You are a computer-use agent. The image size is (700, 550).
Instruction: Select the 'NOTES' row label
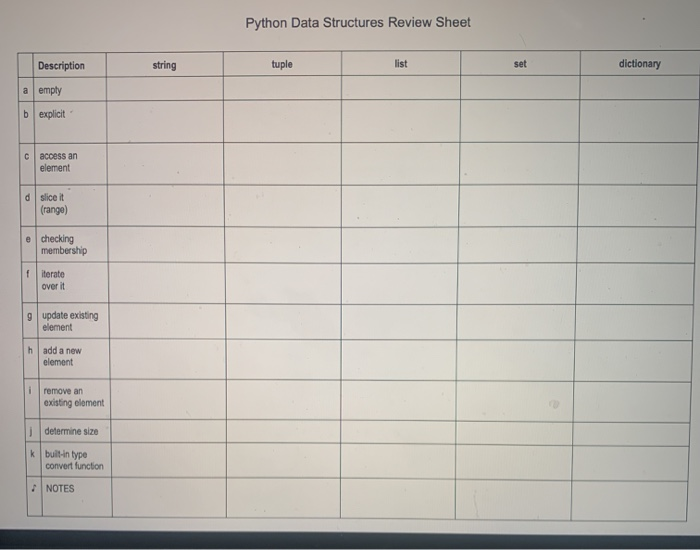[x=60, y=488]
